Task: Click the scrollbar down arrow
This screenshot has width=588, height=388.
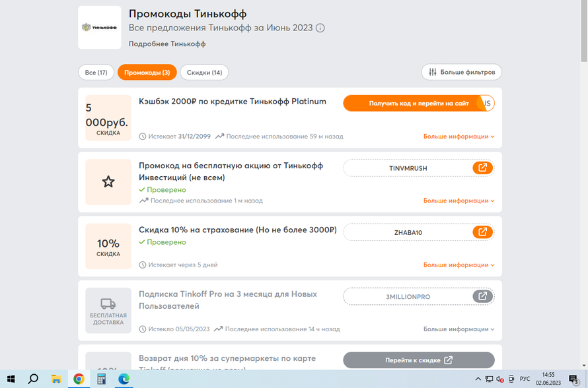Action: point(584,366)
